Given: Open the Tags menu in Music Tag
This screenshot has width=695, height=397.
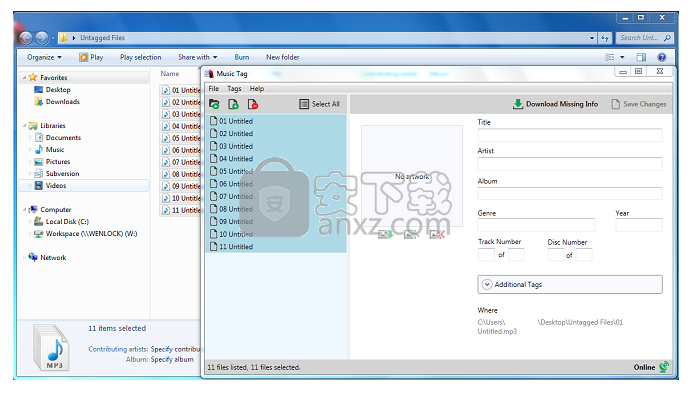Looking at the screenshot, I should coord(234,89).
